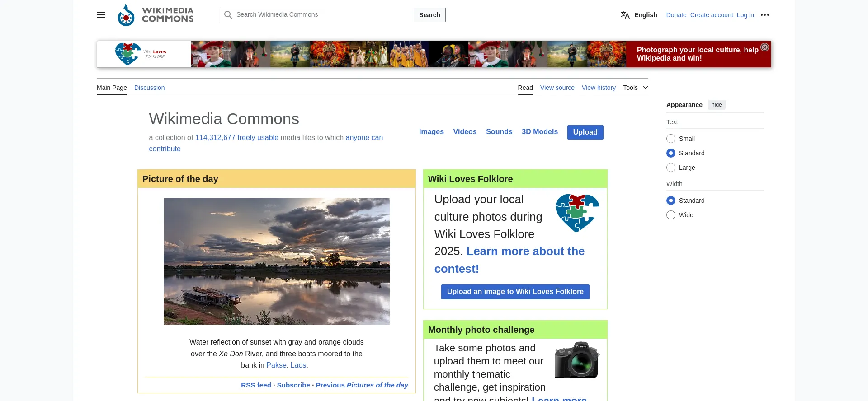Viewport: 868px width, 401px height.
Task: Dismiss the Wiki Loves Folklore banner
Action: 764,47
